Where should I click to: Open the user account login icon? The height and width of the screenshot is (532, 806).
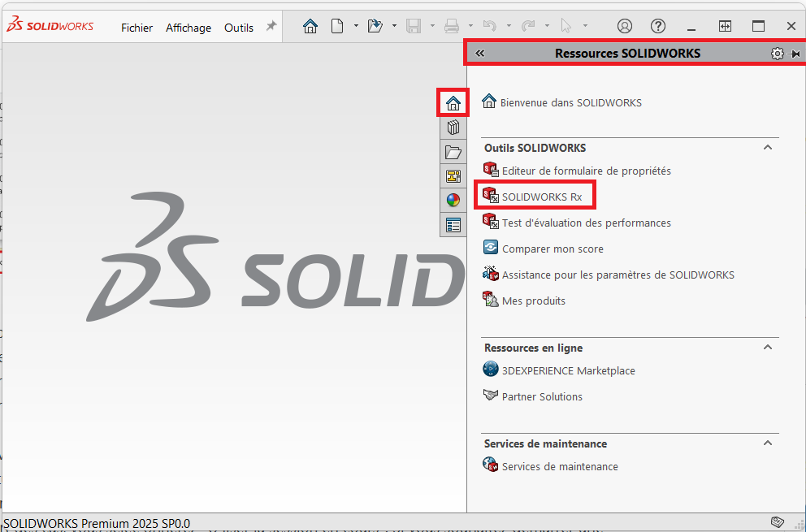pos(625,26)
